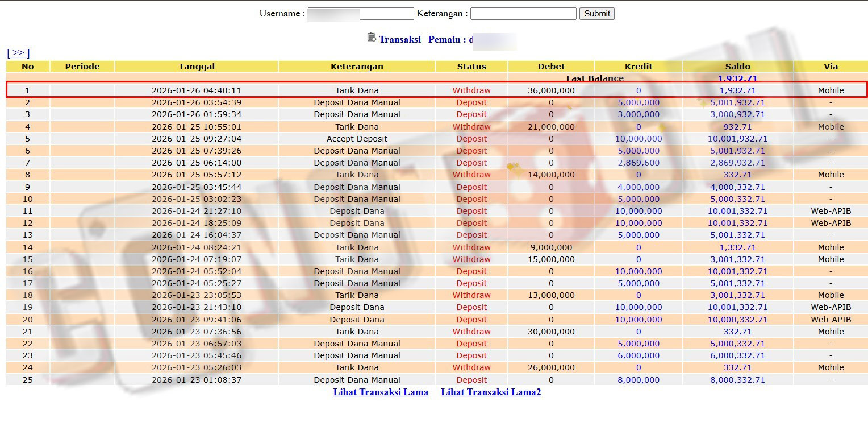Screen dimensions: 868x422
Task: Open the [>>] next page link
Action: [x=18, y=53]
